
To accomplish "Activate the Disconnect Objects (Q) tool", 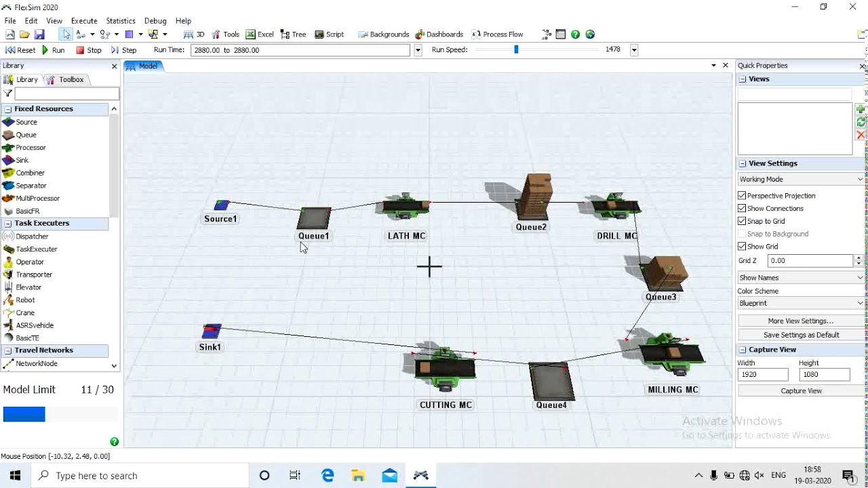I will [x=105, y=34].
